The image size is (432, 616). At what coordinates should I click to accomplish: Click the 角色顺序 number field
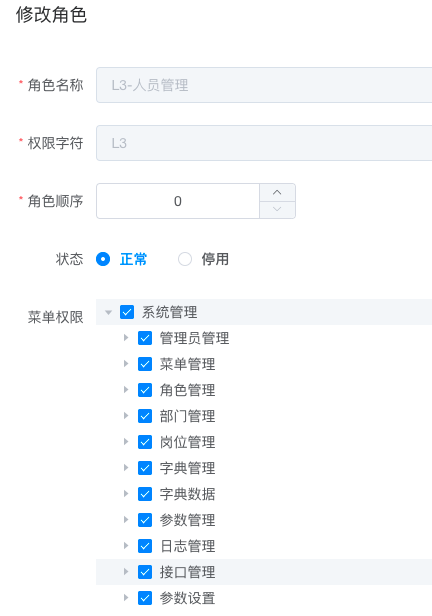178,201
